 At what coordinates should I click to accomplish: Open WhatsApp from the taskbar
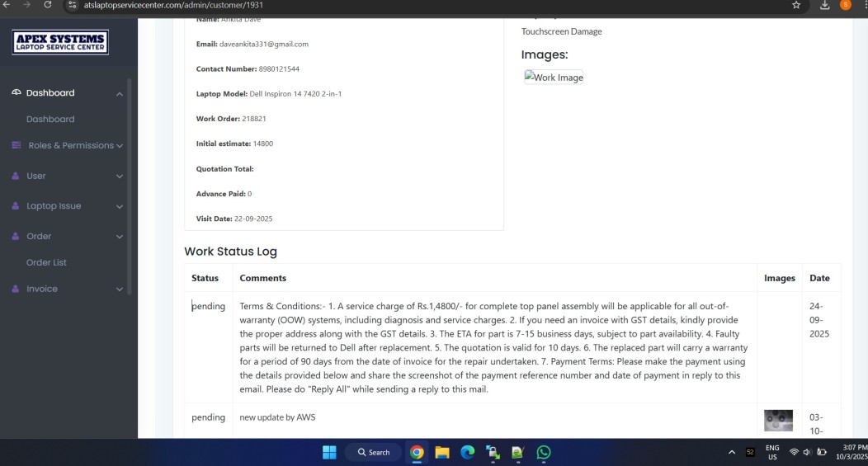tap(544, 452)
